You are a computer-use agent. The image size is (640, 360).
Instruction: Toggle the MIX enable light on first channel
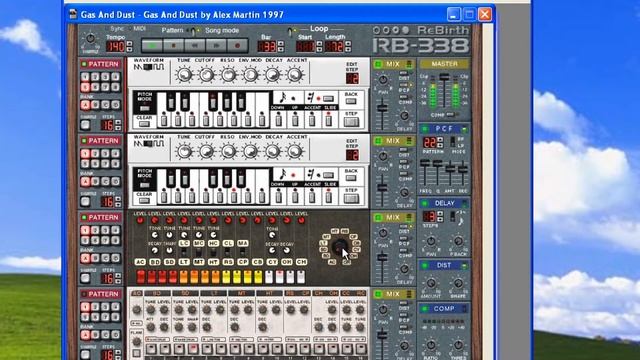coord(378,64)
